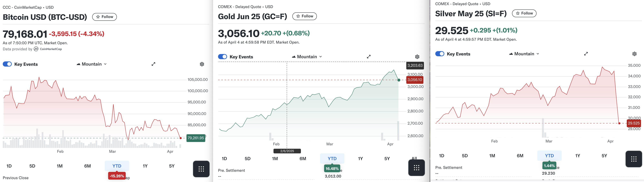Viewport: 644px width, 182px height.
Task: Open Mountain chart type dropdown for Silver
Action: point(524,54)
